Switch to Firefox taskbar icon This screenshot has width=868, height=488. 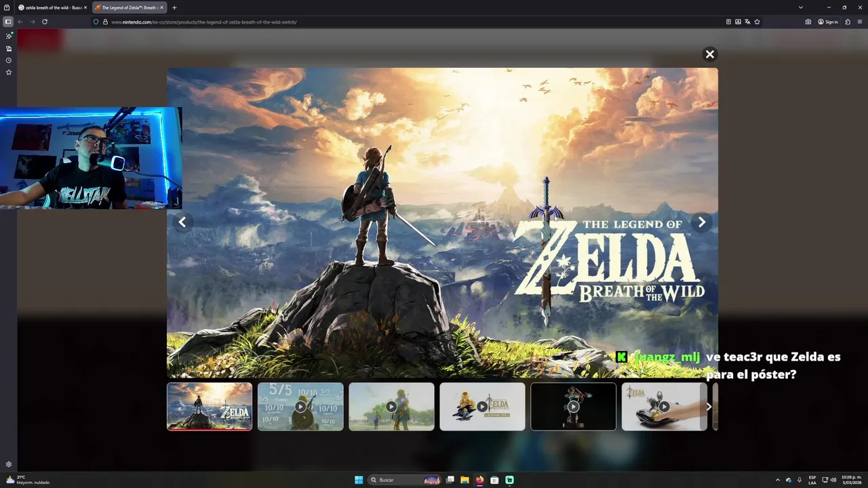click(479, 480)
